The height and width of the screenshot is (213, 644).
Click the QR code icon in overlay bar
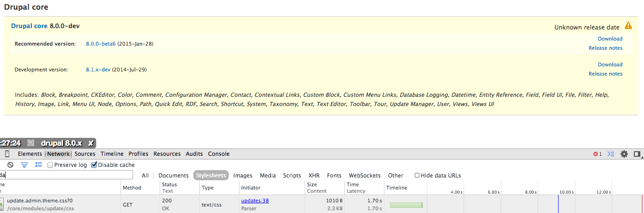click(x=31, y=143)
